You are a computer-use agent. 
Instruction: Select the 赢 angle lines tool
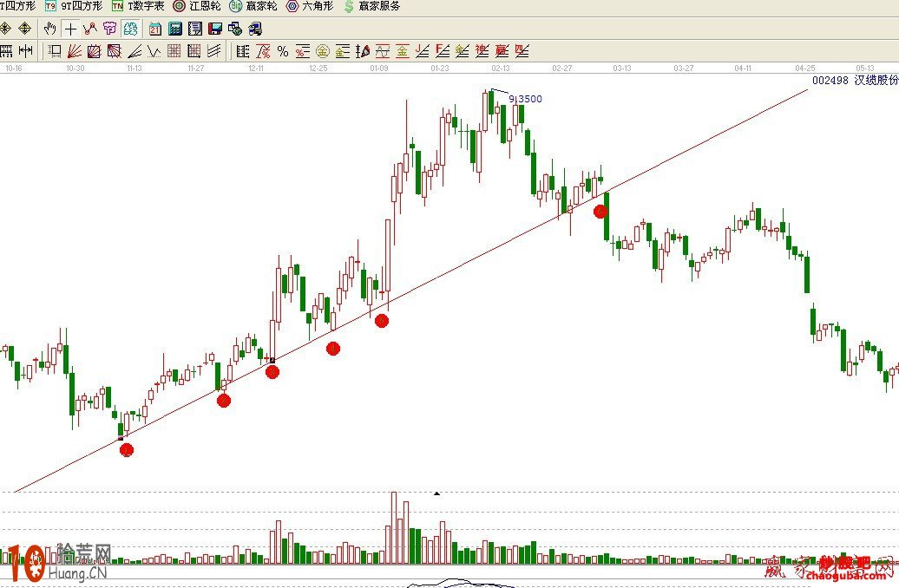coord(502,51)
